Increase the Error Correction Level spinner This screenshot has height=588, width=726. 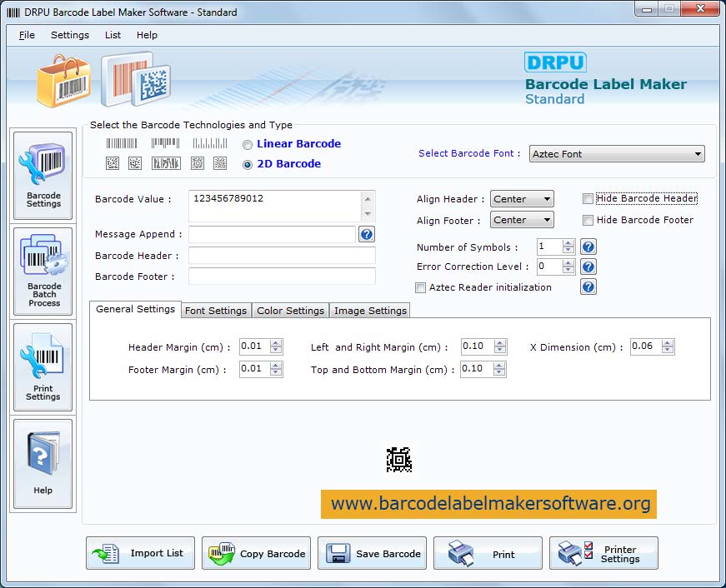click(x=568, y=263)
